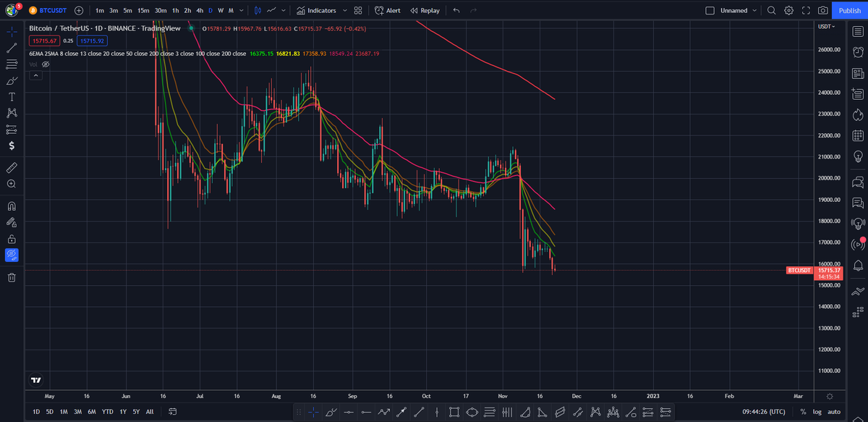Screen dimensions: 868x422
Task: Open the Indicators dialog
Action: click(x=316, y=11)
